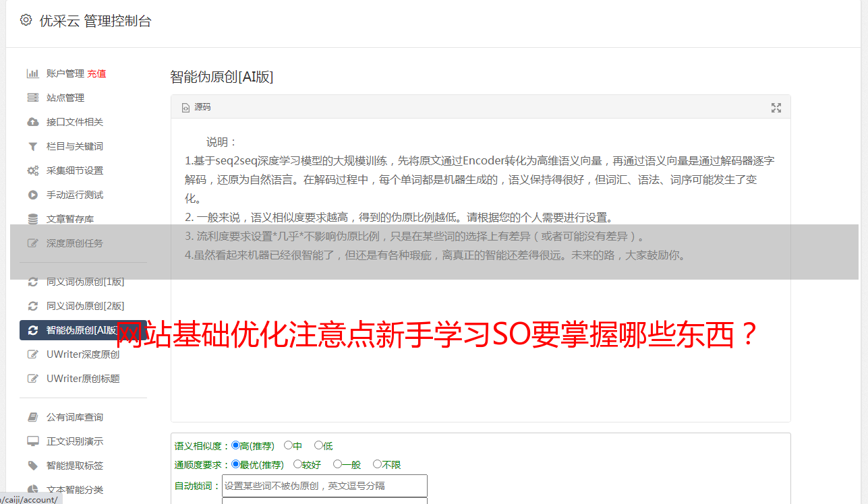Open 站点管理 via its server icon
Image resolution: width=868 pixels, height=504 pixels.
click(32, 98)
